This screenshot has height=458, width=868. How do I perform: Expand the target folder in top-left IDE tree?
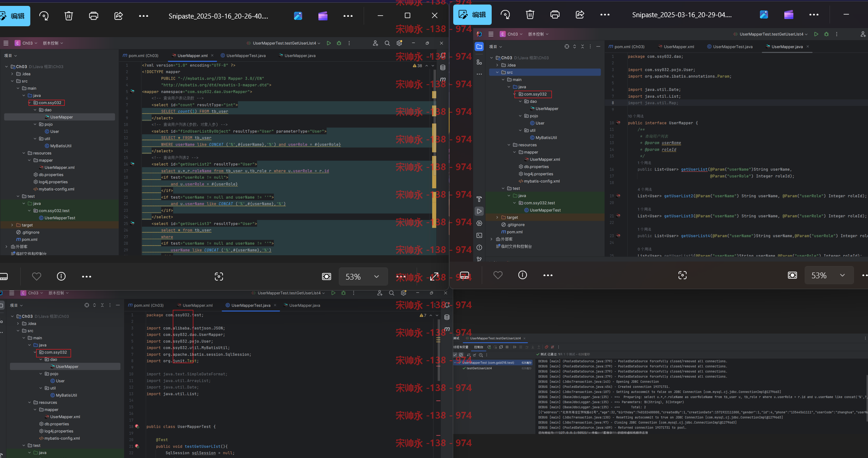coord(12,225)
